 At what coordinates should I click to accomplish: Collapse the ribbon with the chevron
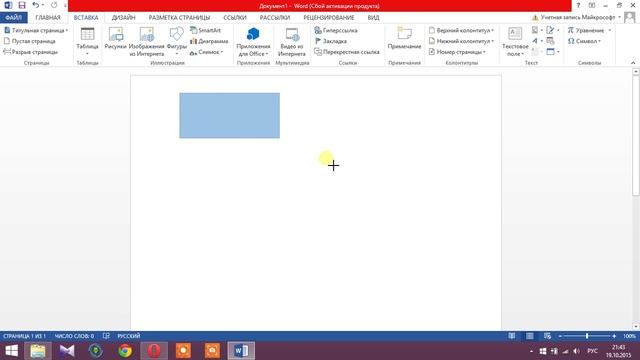click(x=633, y=62)
